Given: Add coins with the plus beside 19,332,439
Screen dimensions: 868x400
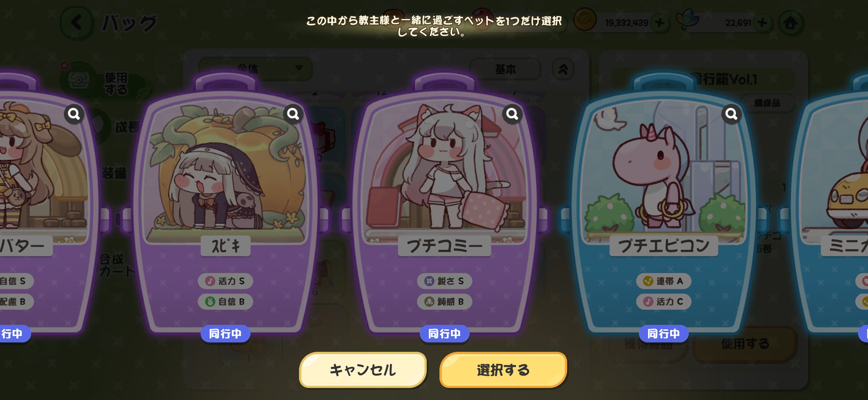Looking at the screenshot, I should (x=659, y=23).
